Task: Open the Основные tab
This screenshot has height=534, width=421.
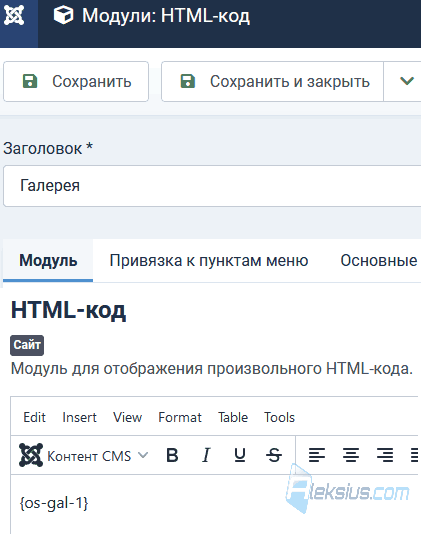Action: click(379, 261)
